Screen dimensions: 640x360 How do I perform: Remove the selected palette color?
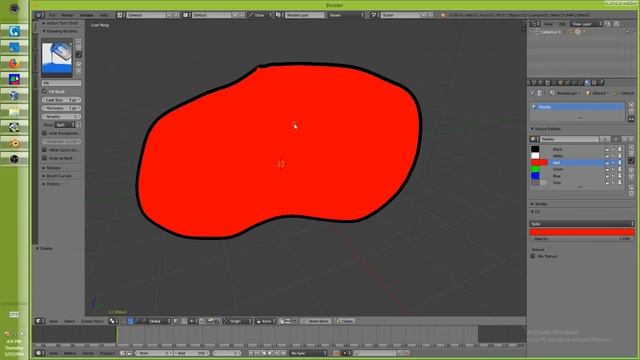click(631, 153)
